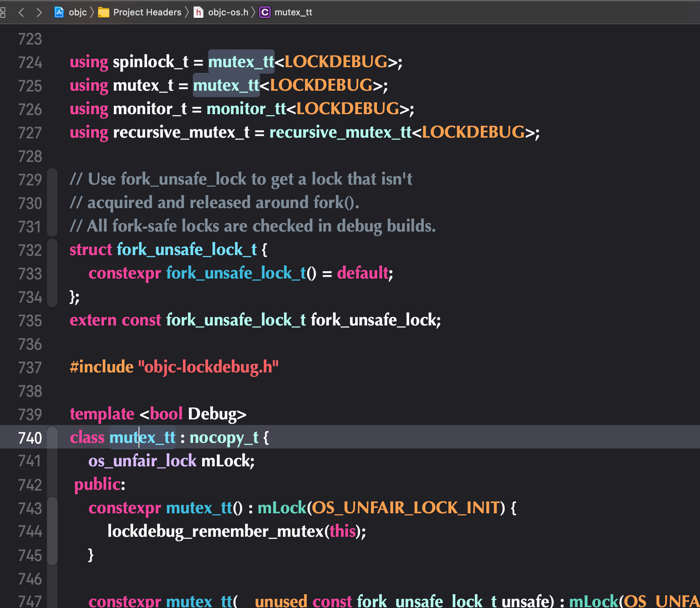Image resolution: width=700 pixels, height=608 pixels.
Task: Click monitor_tt in the monitor_t alias
Action: point(246,109)
